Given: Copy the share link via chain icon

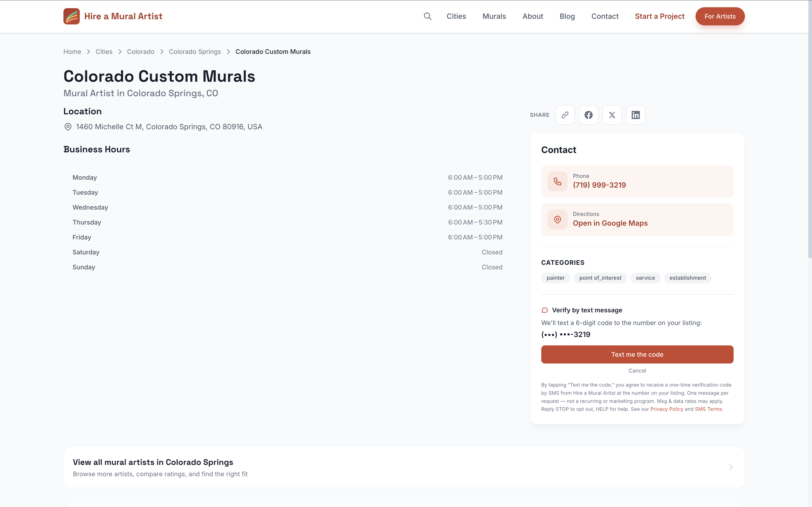Looking at the screenshot, I should (565, 115).
